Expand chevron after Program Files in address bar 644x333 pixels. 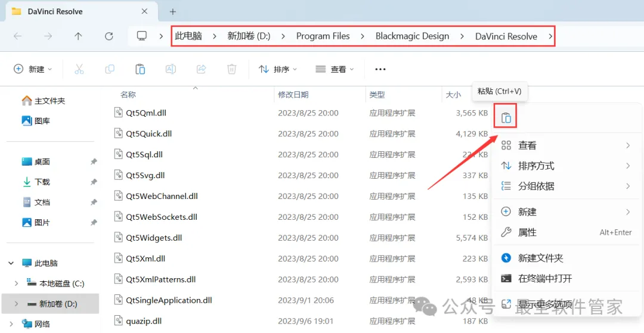click(363, 36)
